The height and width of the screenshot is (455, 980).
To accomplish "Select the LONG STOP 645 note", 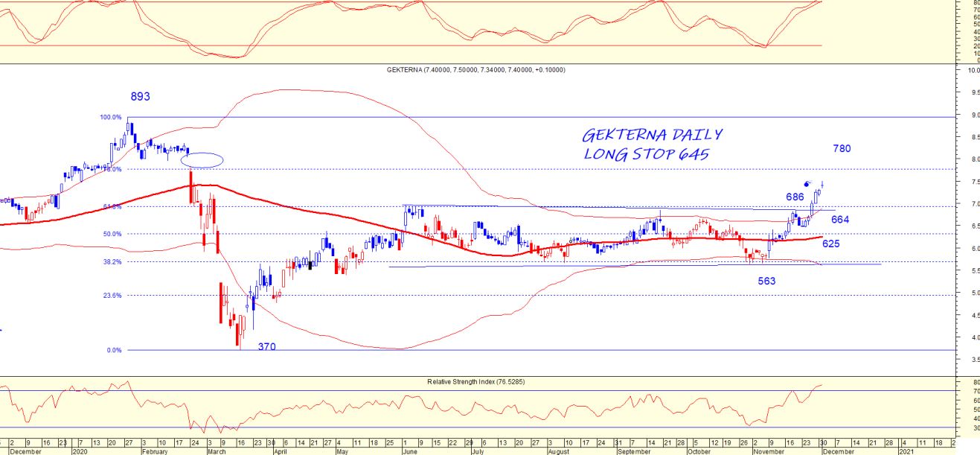I will click(x=646, y=154).
